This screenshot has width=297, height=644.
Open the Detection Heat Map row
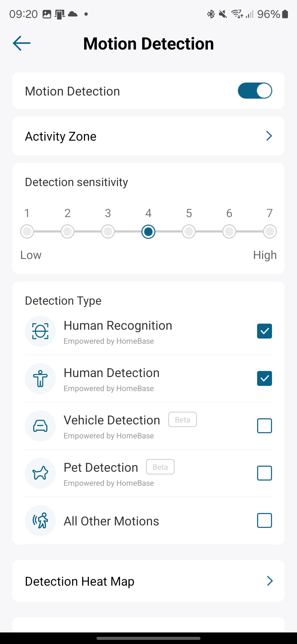pos(137,581)
